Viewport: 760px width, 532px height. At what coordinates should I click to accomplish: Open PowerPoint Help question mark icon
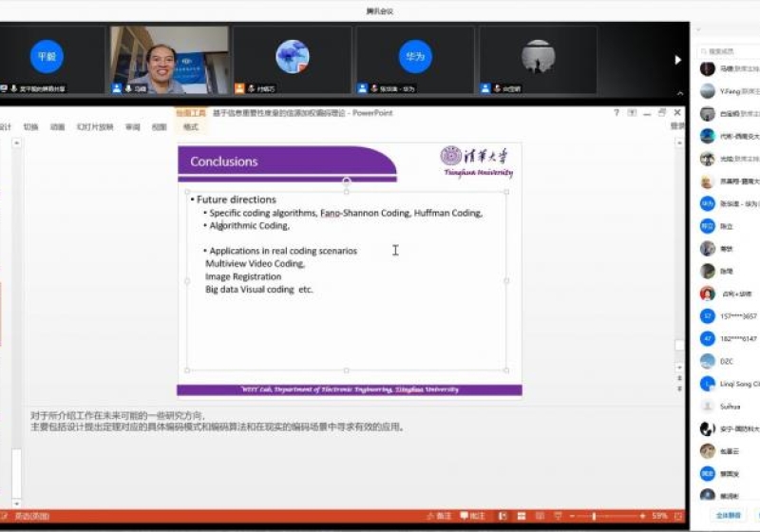[x=617, y=113]
